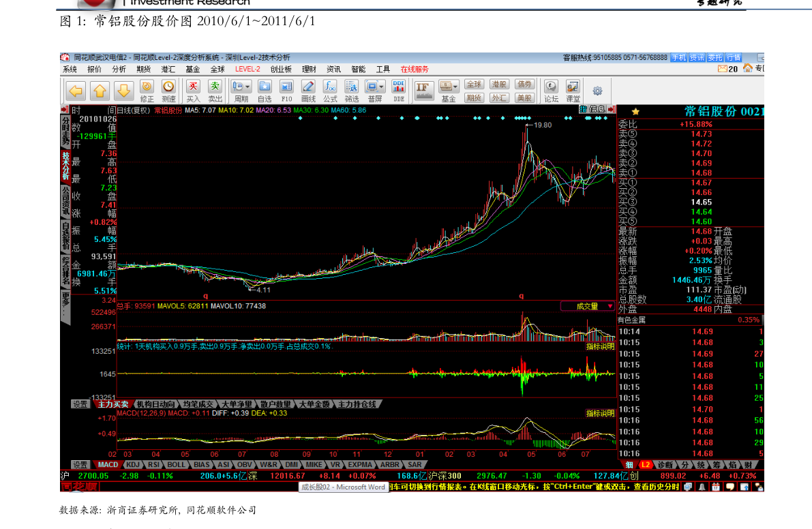Open the 报价 menu
Image resolution: width=812 pixels, height=529 pixels.
94,70
